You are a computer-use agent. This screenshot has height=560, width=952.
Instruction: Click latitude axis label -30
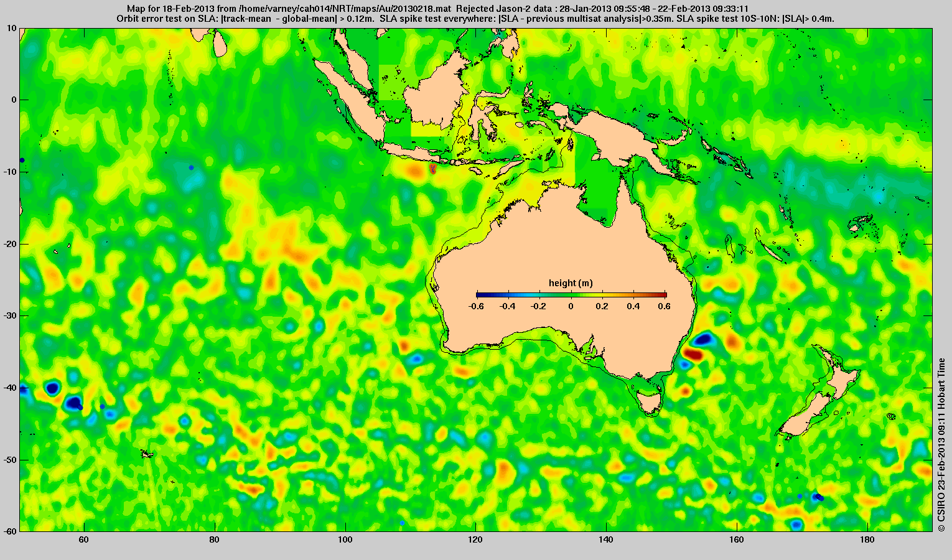11,315
